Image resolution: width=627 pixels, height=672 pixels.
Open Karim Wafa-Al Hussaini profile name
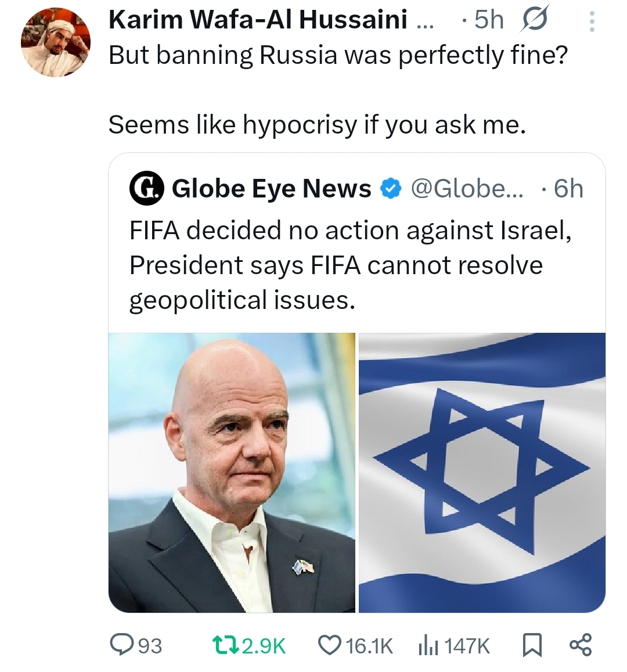pyautogui.click(x=258, y=20)
